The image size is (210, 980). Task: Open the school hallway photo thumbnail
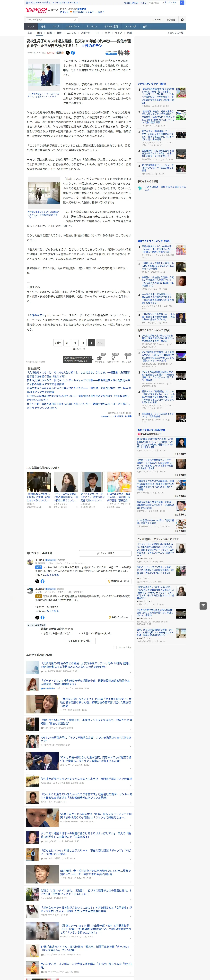click(44, 193)
